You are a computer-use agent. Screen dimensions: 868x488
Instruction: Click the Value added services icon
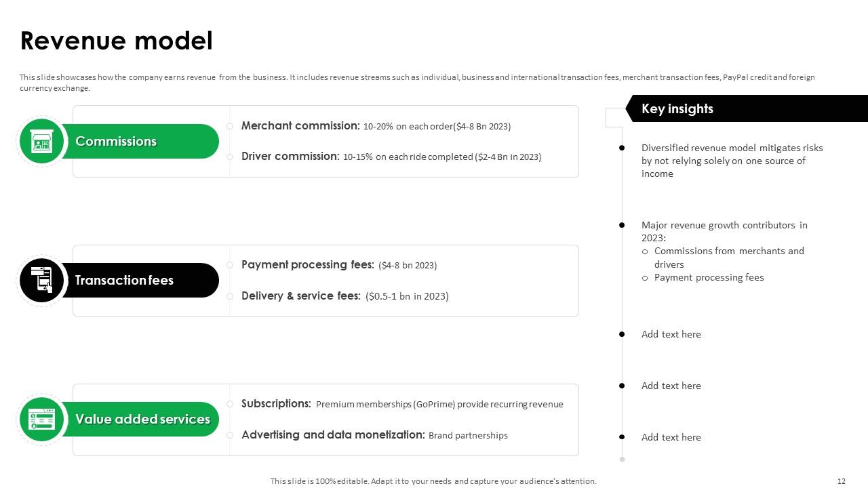point(42,420)
